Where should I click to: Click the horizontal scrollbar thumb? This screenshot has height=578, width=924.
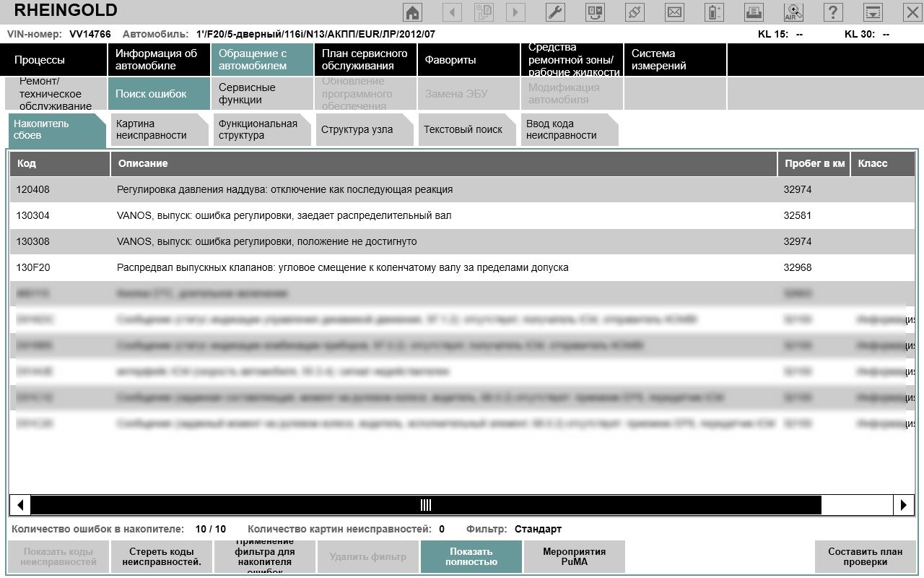point(426,505)
